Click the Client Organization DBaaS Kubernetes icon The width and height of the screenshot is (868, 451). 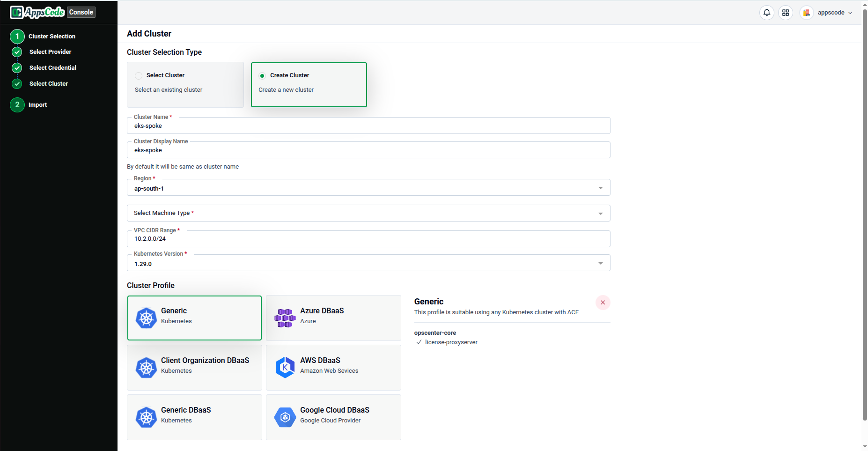146,368
